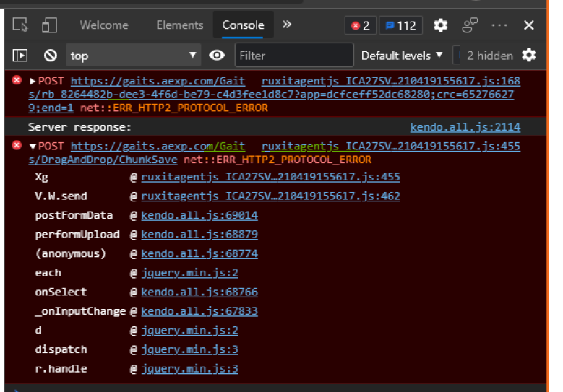The height and width of the screenshot is (392, 563).
Task: Open ruxitagentjs :462 link for V.W.send
Action: [270, 196]
